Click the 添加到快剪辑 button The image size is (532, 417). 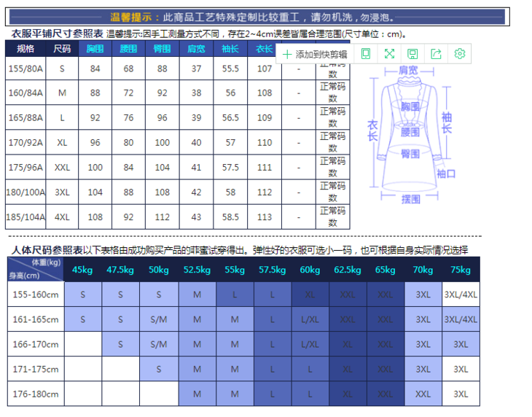click(321, 54)
